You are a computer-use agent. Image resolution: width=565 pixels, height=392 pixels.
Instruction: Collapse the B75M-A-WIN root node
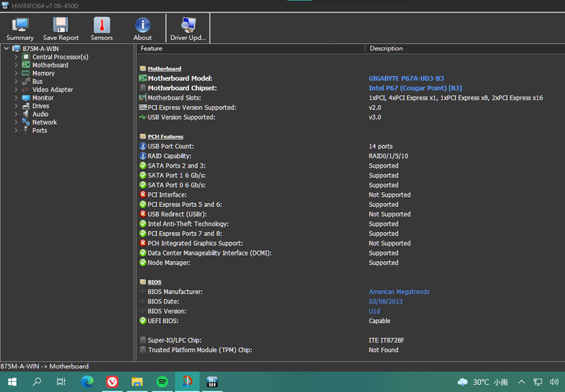point(7,49)
